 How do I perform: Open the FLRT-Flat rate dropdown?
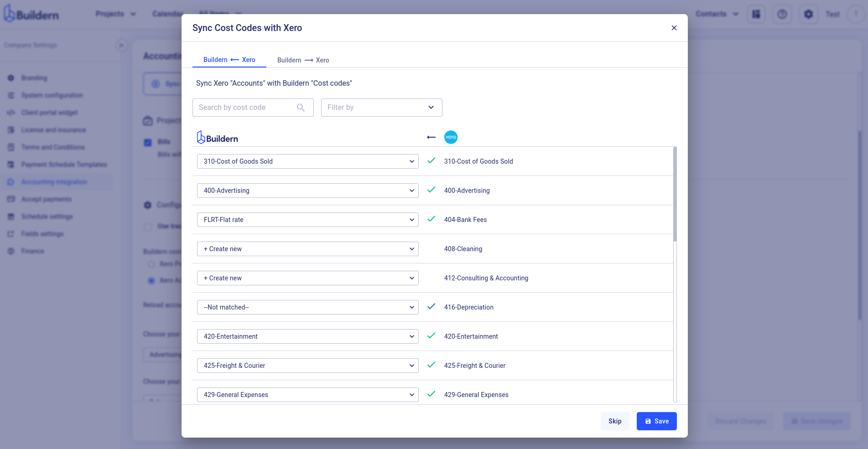pos(308,220)
